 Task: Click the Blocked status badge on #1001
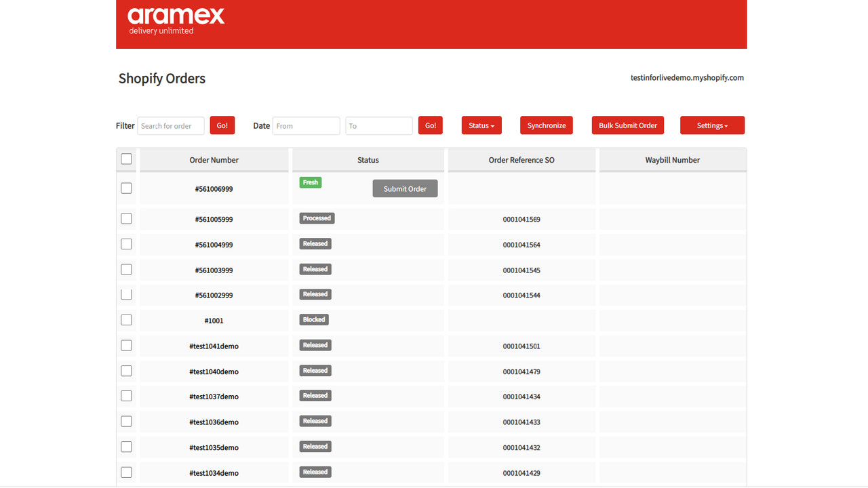[313, 319]
